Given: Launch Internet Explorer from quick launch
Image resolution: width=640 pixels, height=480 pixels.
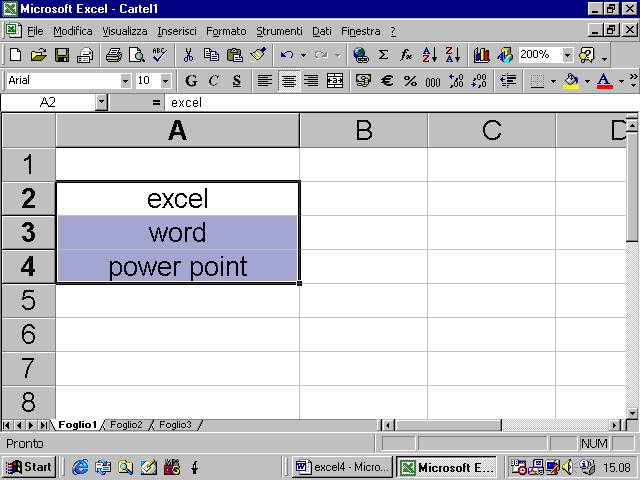Looking at the screenshot, I should click(80, 467).
